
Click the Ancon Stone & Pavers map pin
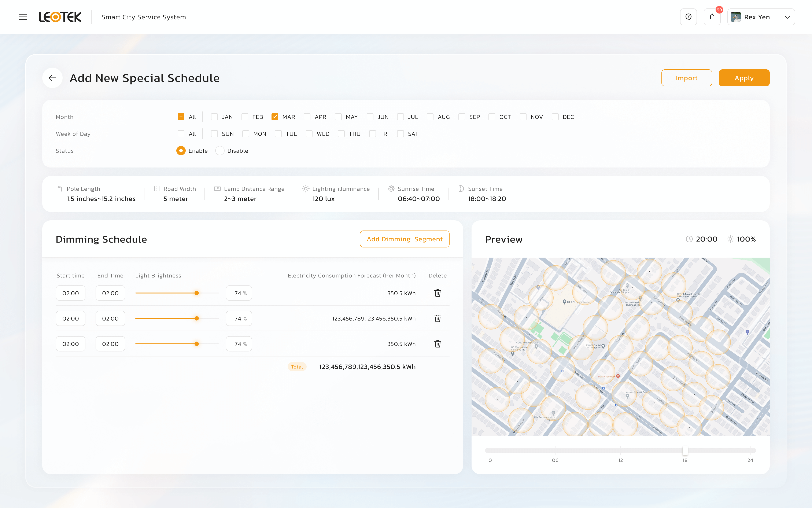628,396
